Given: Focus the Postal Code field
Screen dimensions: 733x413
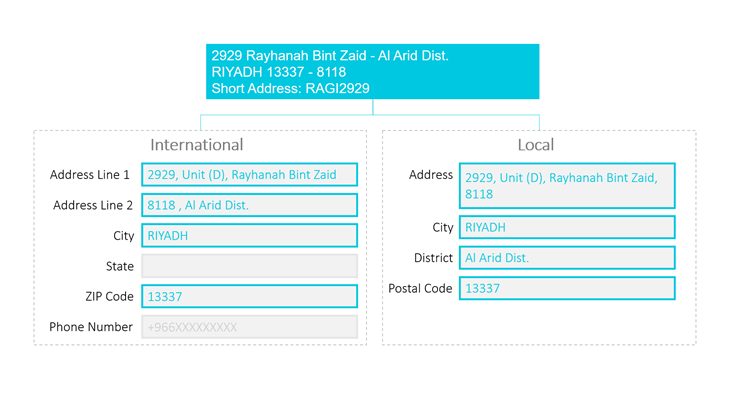Looking at the screenshot, I should coord(566,288).
